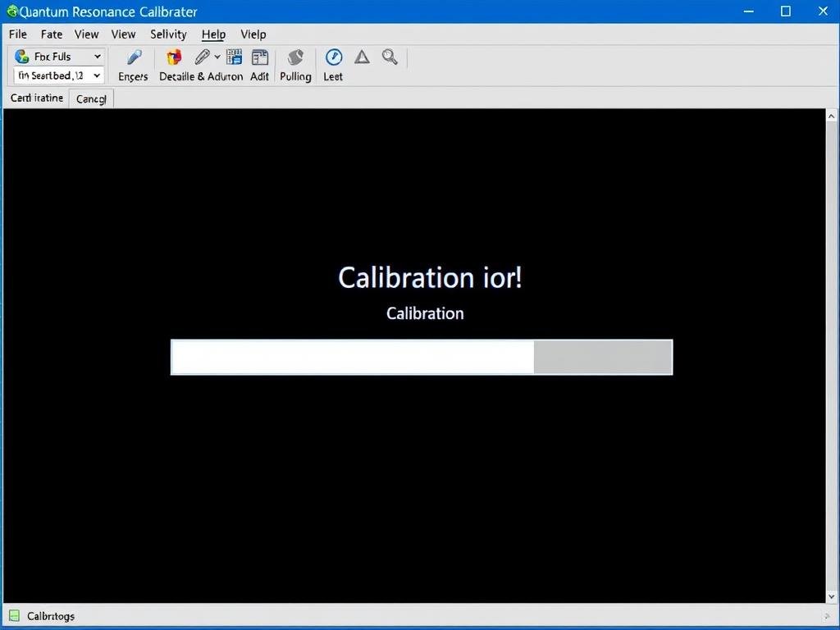Viewport: 840px width, 630px height.
Task: Click the colorful Detaille toolbar icon
Action: click(x=174, y=57)
